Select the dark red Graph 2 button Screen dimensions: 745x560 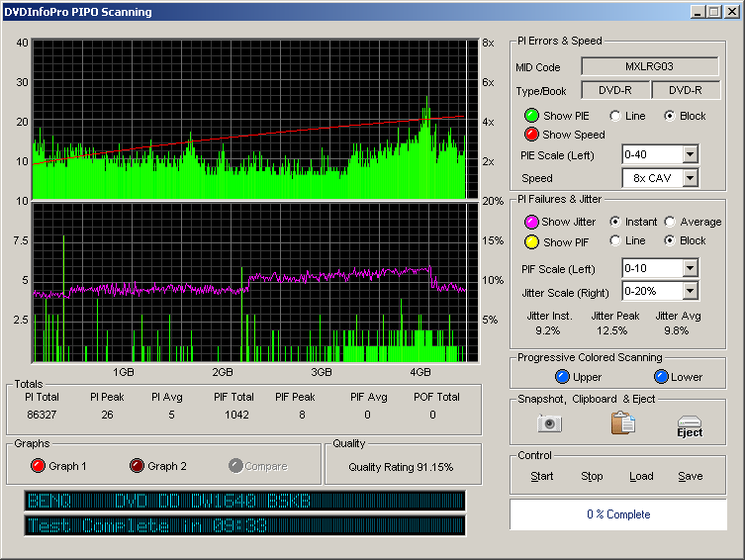[x=137, y=466]
